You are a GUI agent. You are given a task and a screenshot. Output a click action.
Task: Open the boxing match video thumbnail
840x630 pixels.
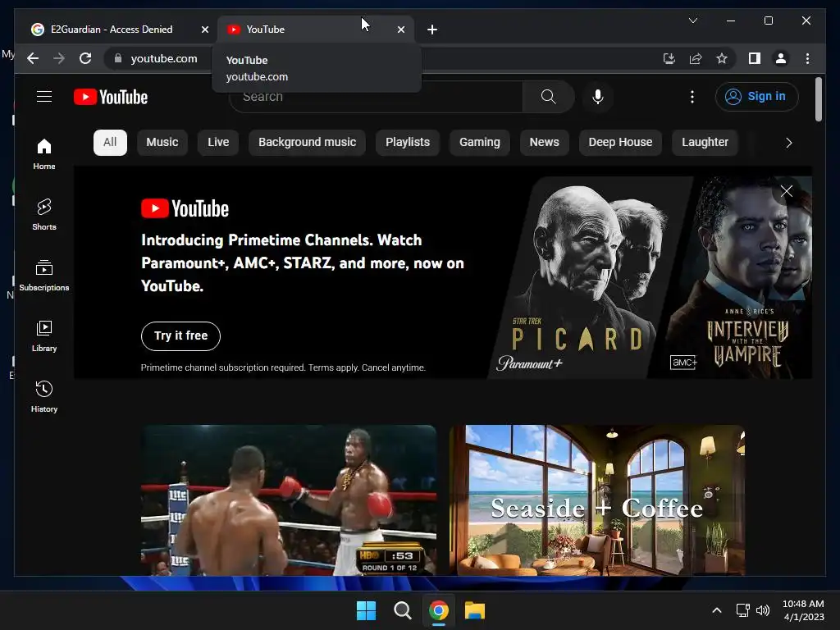[289, 500]
